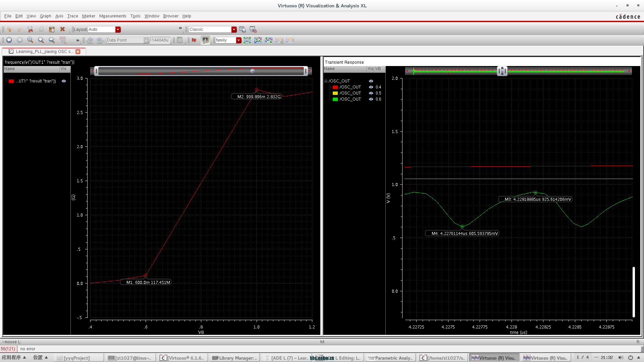The height and width of the screenshot is (362, 644).
Task: Open the Classic workspace dropdown
Action: click(234, 29)
